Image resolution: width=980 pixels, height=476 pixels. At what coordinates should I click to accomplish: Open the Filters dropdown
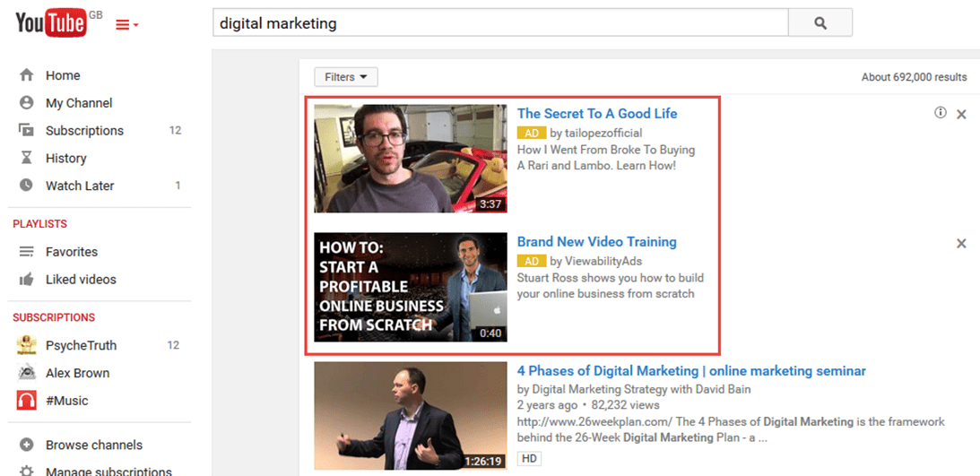click(345, 77)
